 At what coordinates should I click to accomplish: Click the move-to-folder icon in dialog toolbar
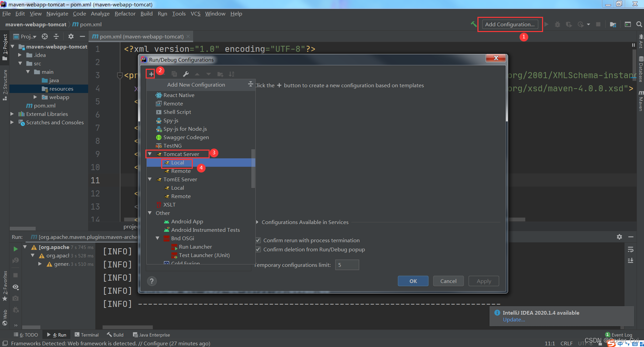220,74
